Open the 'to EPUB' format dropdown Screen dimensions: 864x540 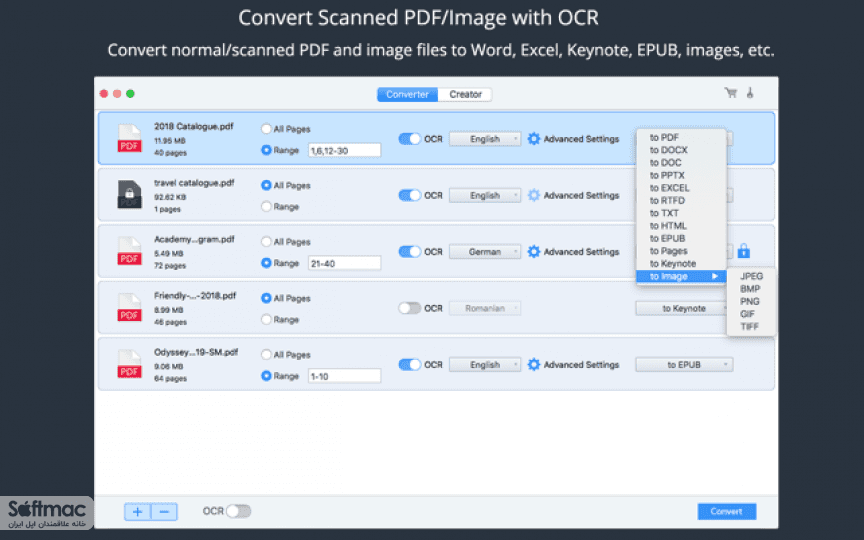[x=684, y=365]
